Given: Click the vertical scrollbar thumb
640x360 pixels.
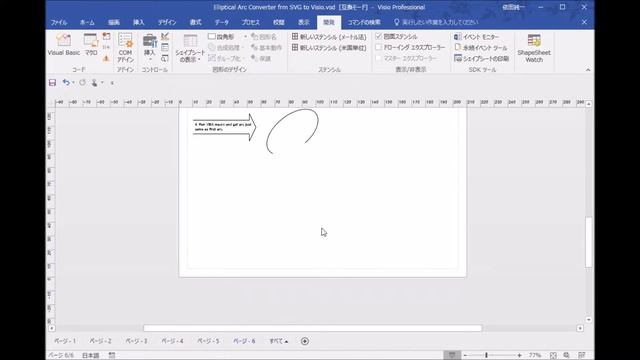Looking at the screenshot, I should coord(588,242).
